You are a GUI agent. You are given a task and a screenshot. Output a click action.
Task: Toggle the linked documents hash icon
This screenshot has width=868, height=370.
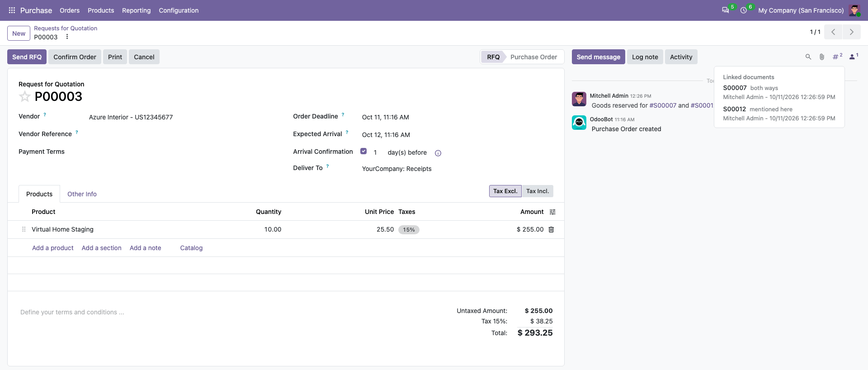pyautogui.click(x=837, y=57)
